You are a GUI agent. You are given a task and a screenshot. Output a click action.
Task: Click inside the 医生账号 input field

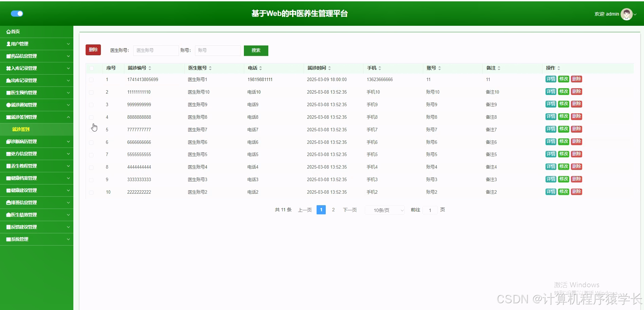click(x=156, y=50)
